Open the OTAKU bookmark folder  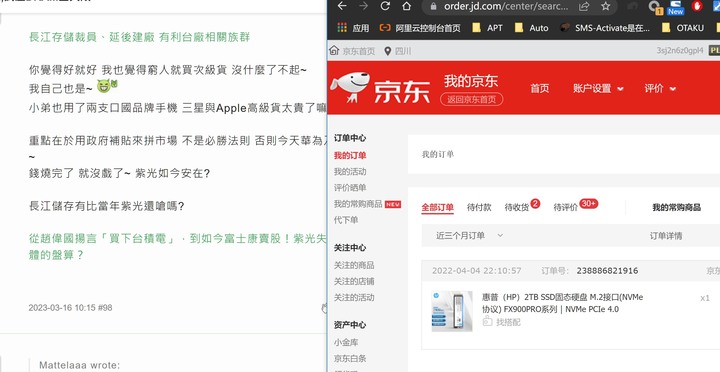pyautogui.click(x=683, y=28)
